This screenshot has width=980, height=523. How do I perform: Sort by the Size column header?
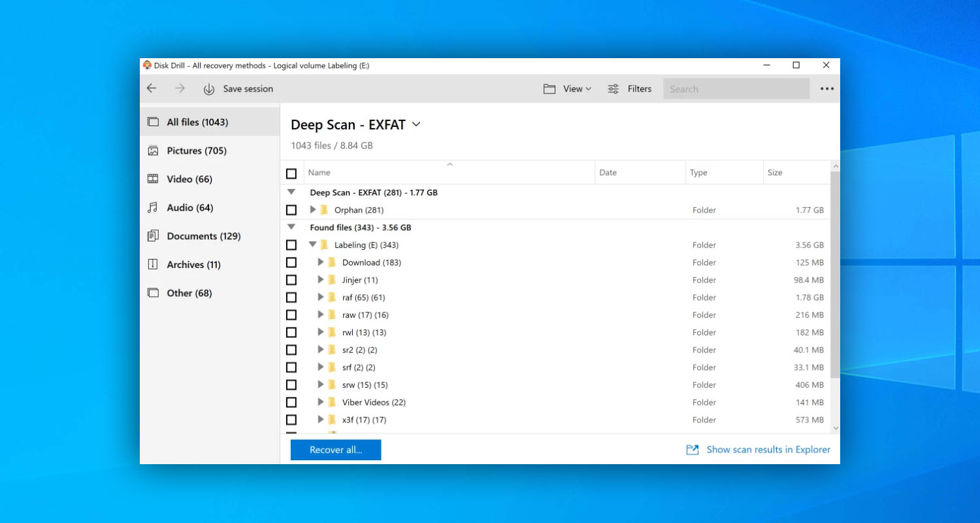point(796,173)
